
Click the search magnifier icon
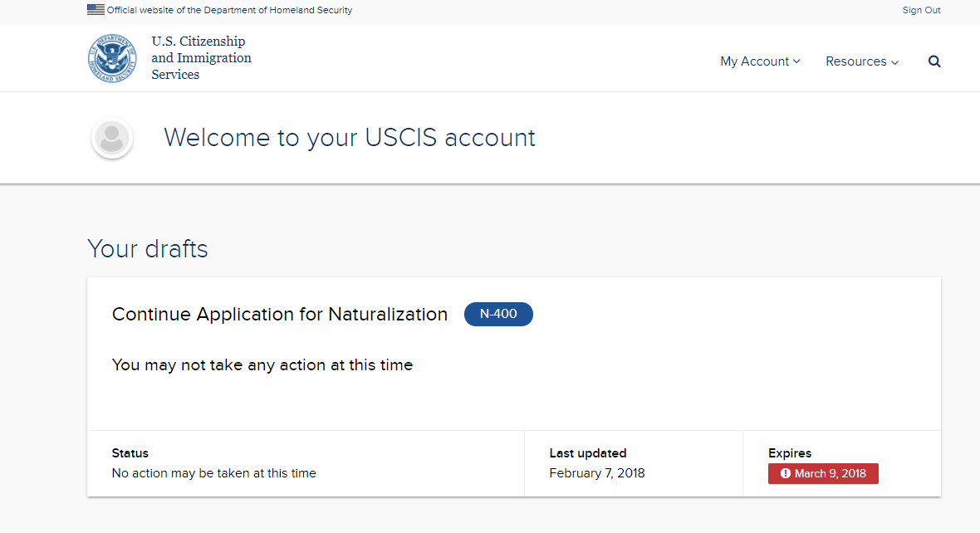pyautogui.click(x=934, y=61)
